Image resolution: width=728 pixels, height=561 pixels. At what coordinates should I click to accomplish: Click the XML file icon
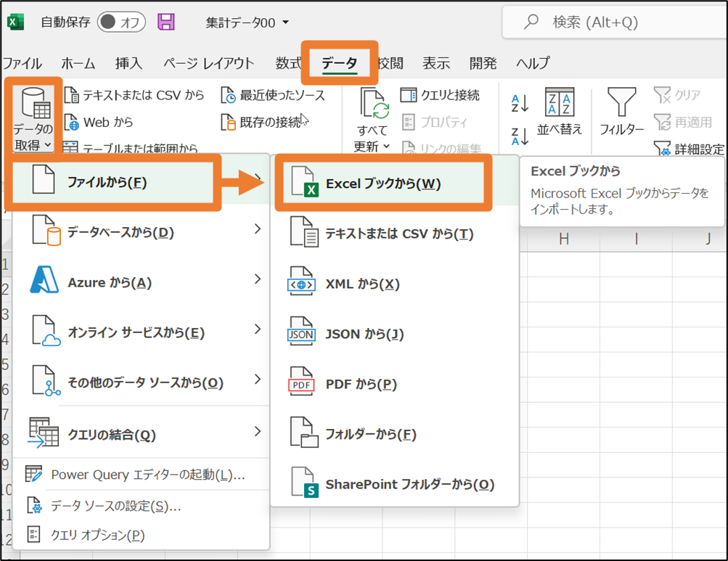(301, 282)
